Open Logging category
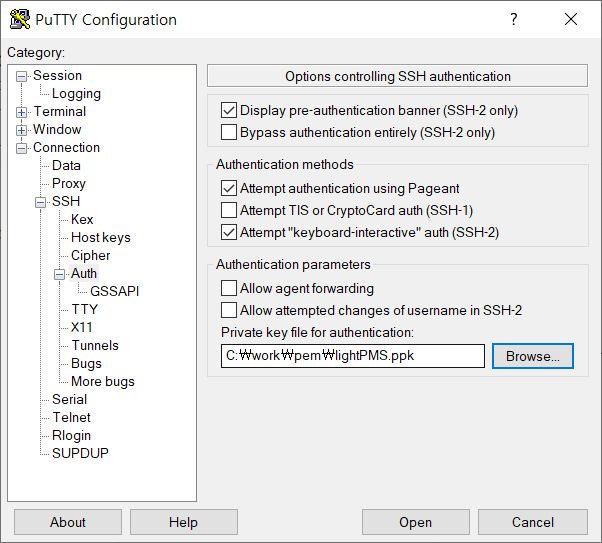602x543 pixels. tap(76, 94)
